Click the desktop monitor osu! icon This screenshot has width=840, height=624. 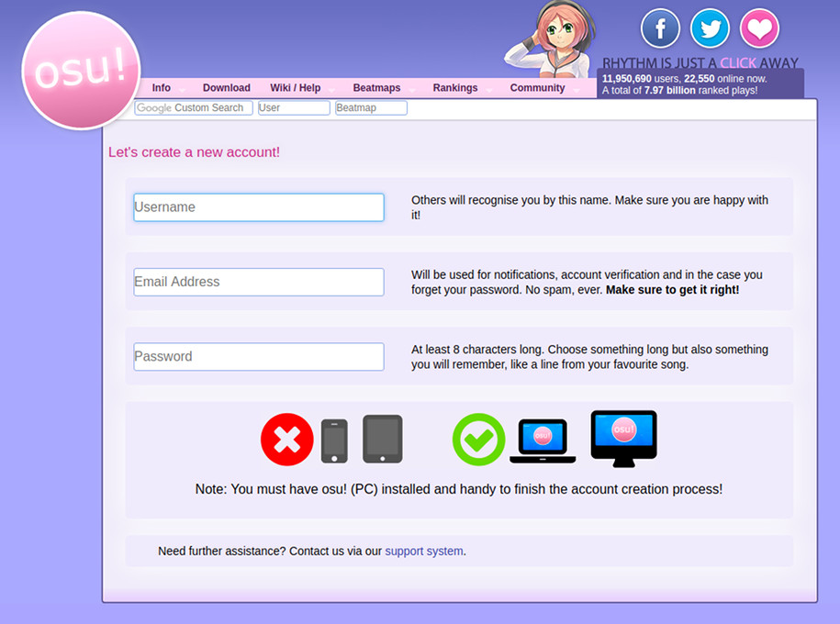click(623, 439)
